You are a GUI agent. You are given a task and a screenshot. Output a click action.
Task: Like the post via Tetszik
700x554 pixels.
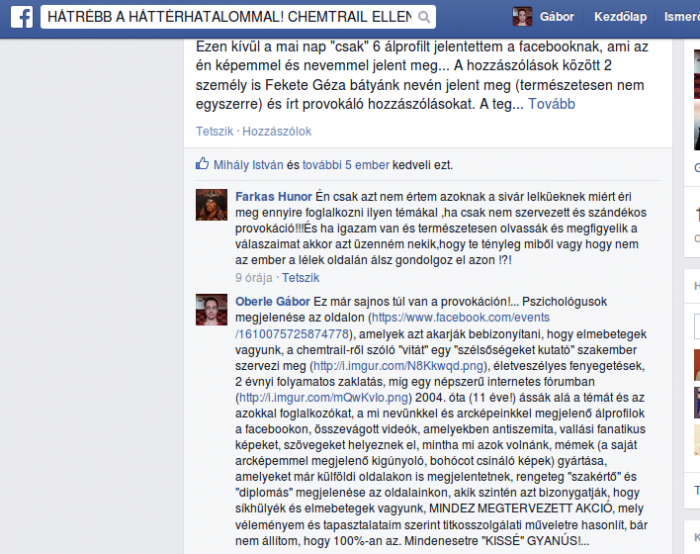214,131
